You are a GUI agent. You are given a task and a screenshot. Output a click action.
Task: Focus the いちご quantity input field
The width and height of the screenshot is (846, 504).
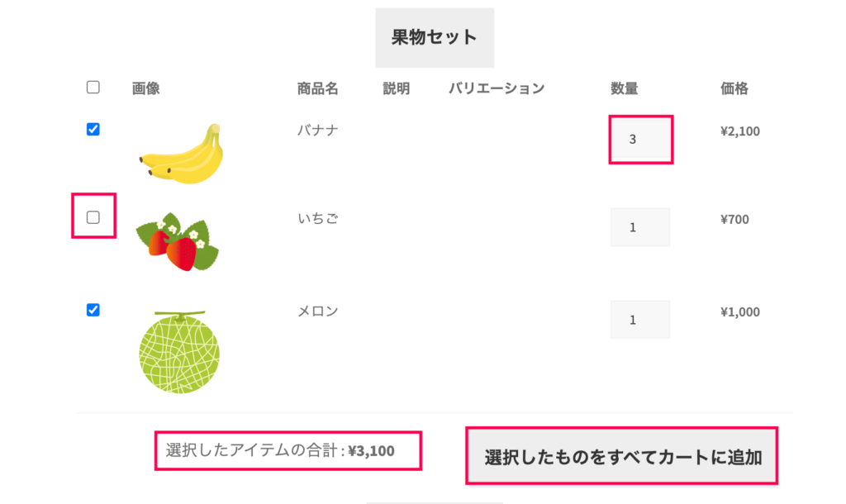click(x=640, y=227)
